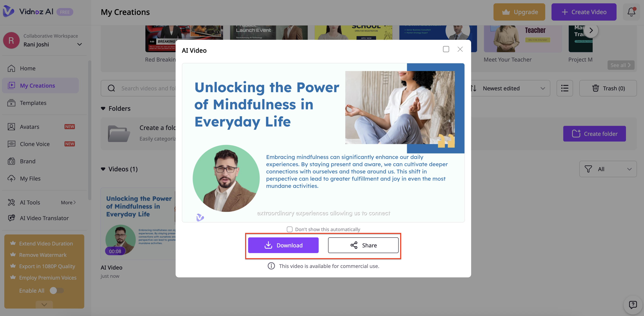Check Don't show this automatically
Image resolution: width=644 pixels, height=316 pixels.
tap(289, 229)
